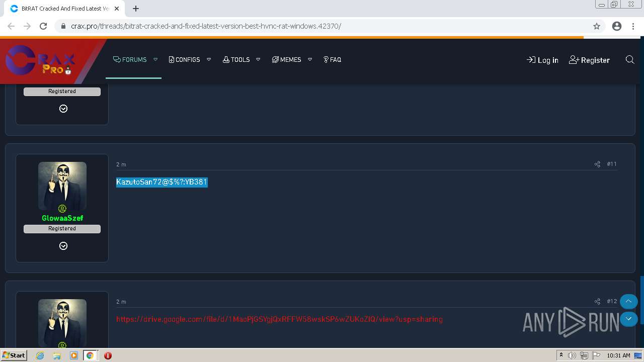The height and width of the screenshot is (362, 644).
Task: Expand user details chevron under GlowaaSzef post #11
Action: point(63,246)
